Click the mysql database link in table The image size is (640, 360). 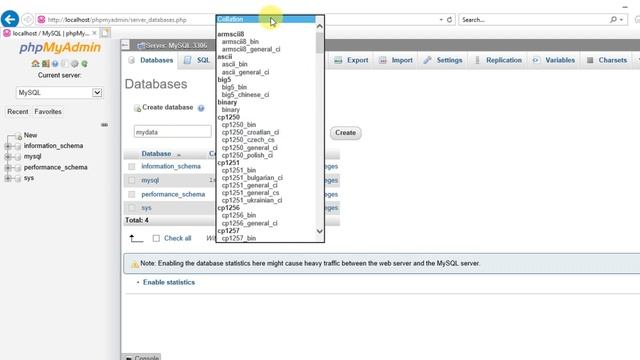(x=150, y=180)
